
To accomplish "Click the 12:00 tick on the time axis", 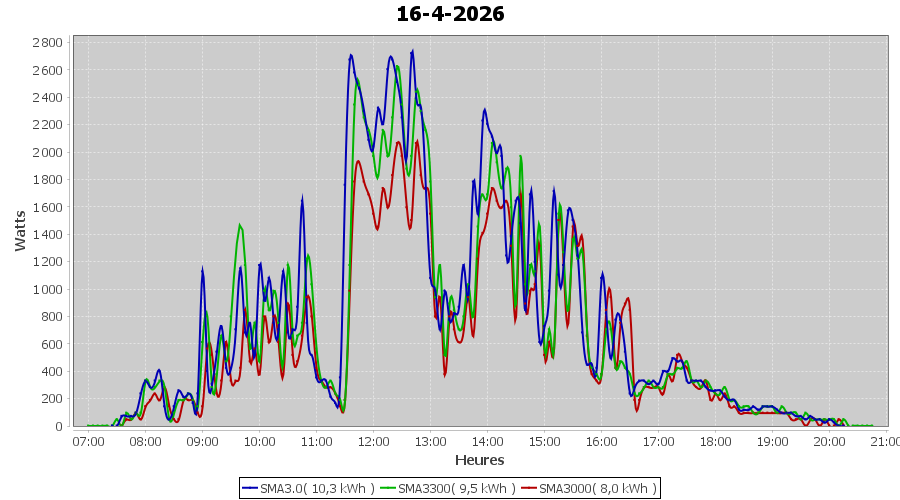I will [373, 441].
